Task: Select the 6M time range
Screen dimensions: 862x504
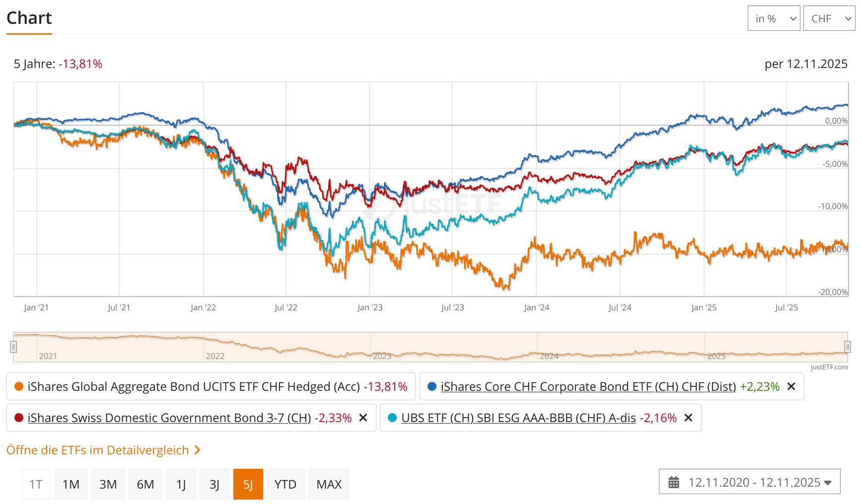Action: [145, 484]
